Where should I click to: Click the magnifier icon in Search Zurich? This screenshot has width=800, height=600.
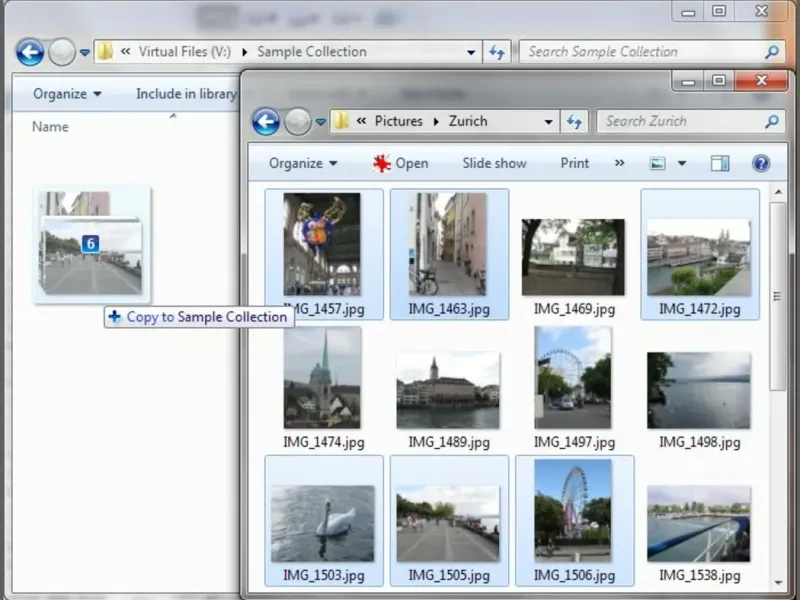(x=772, y=122)
